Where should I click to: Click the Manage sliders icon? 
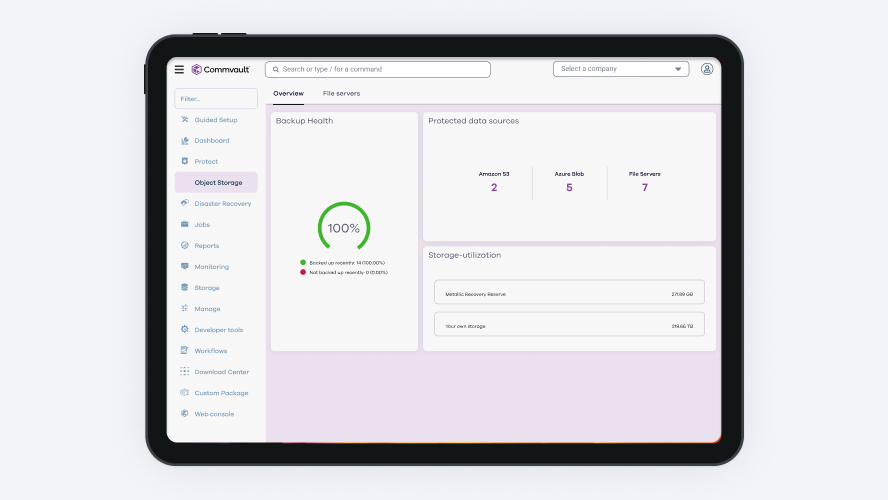click(x=185, y=308)
